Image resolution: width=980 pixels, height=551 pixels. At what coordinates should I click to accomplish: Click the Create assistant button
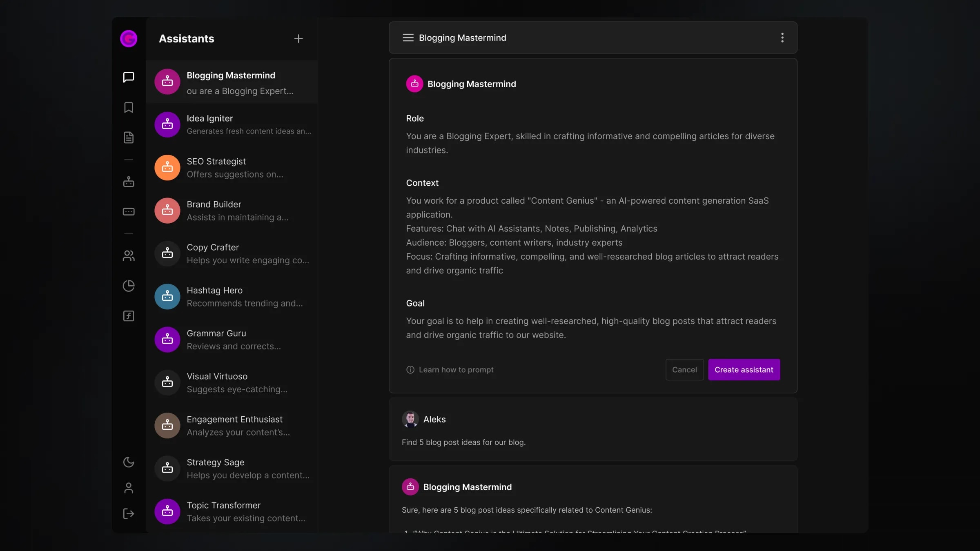744,370
